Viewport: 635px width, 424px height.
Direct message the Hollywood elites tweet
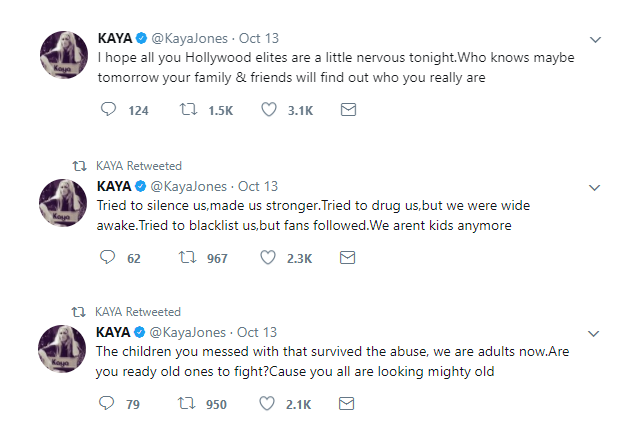[348, 110]
